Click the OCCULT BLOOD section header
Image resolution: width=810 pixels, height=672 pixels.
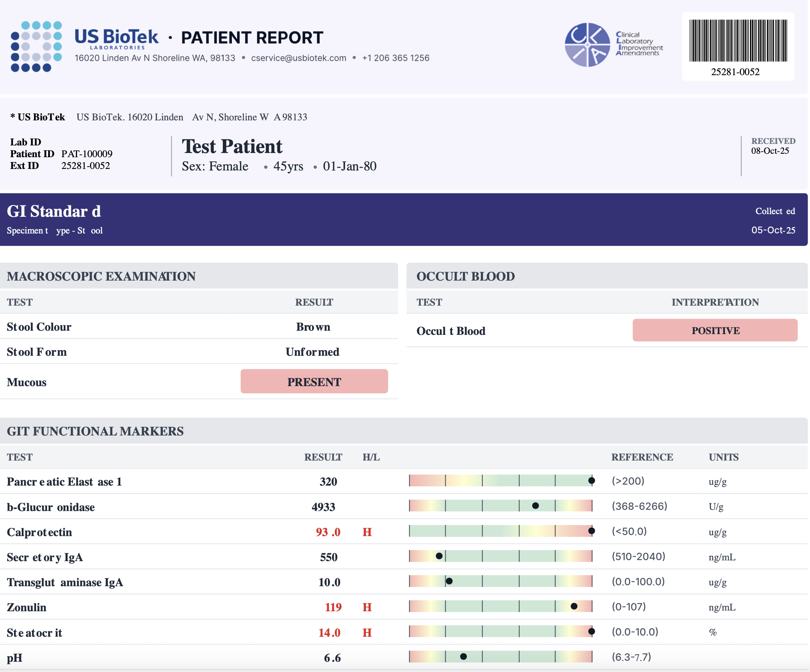(x=465, y=276)
